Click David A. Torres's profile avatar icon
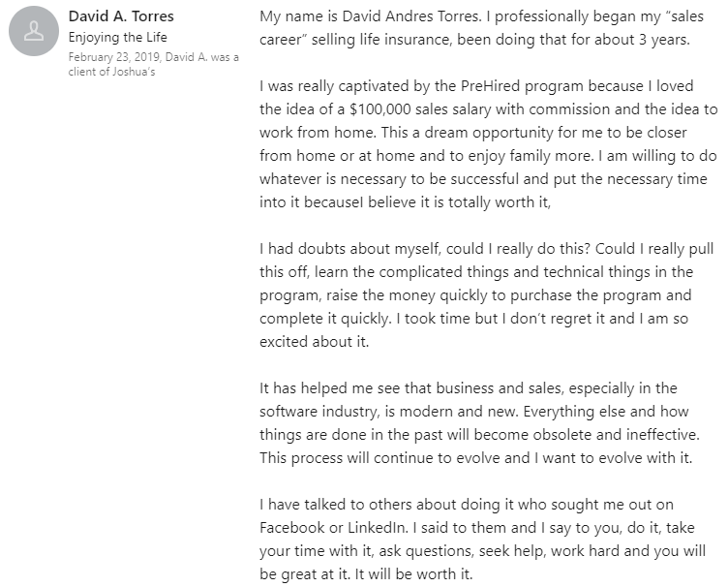Image resolution: width=728 pixels, height=587 pixels. click(x=33, y=34)
